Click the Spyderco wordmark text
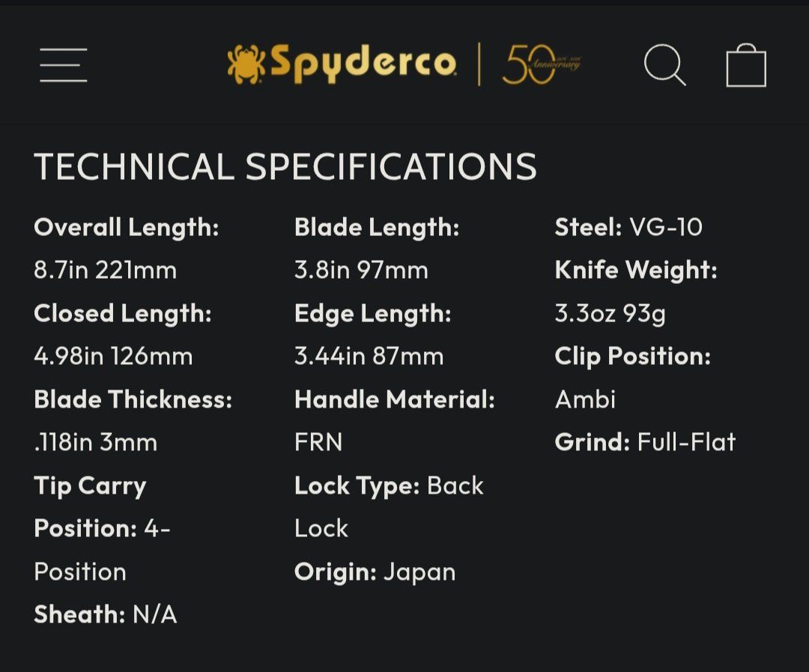Image resolution: width=809 pixels, height=672 pixels. pos(363,64)
